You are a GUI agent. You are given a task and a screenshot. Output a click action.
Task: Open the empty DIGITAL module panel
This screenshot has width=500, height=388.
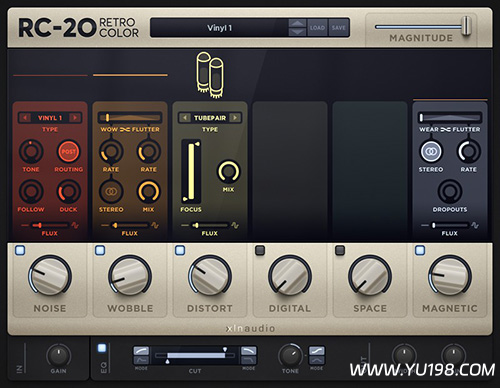coord(290,171)
